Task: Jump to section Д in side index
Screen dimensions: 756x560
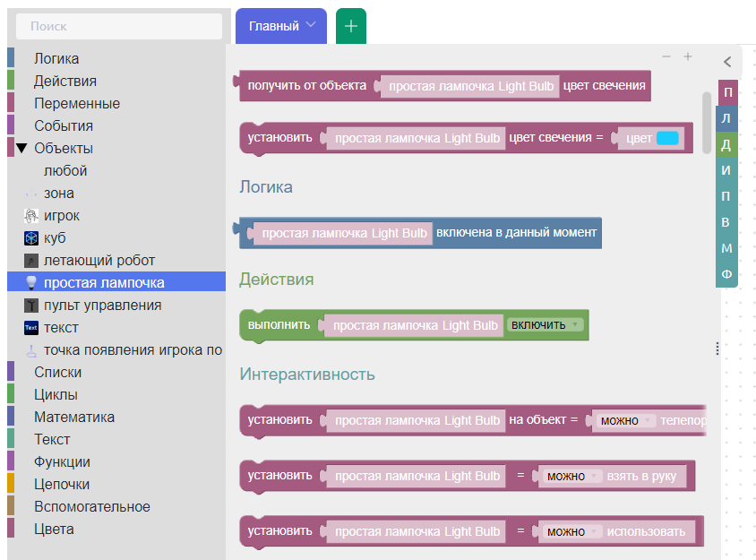Action: pos(726,144)
